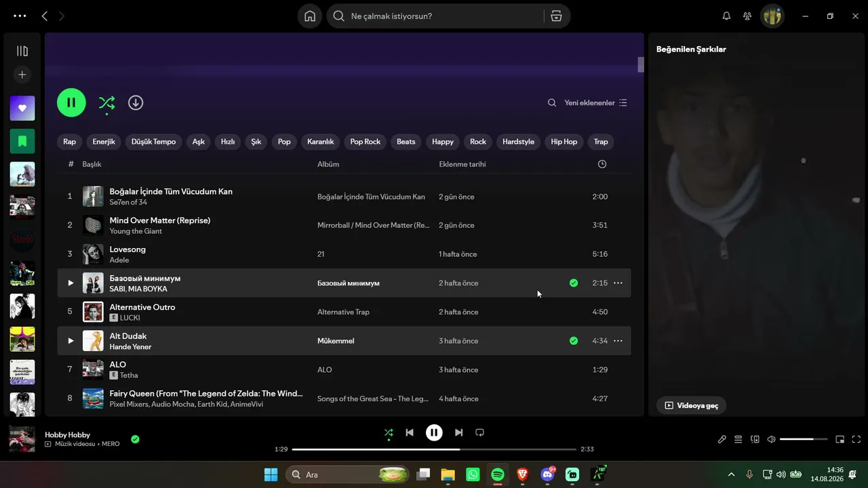Toggle repeat mode
Image resolution: width=868 pixels, height=488 pixels.
(x=479, y=432)
